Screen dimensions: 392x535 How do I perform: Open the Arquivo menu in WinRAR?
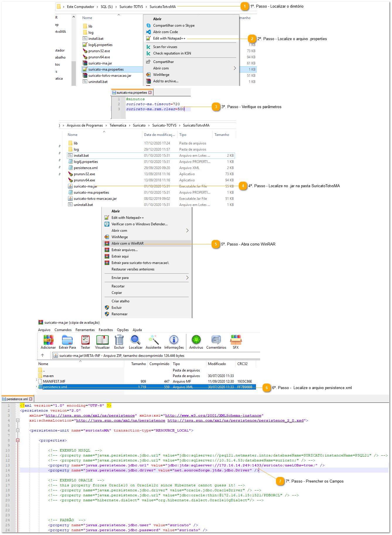click(x=44, y=330)
